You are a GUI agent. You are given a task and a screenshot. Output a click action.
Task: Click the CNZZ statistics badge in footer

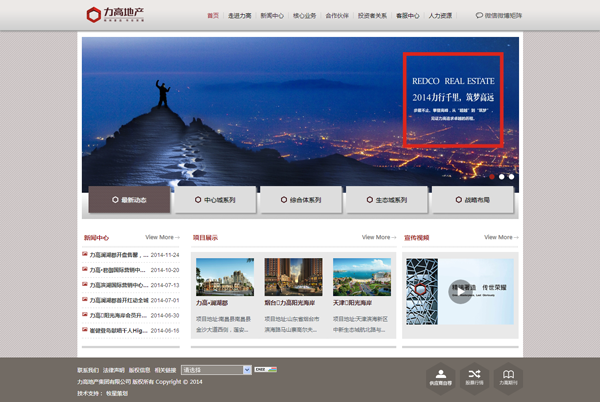[x=265, y=369]
